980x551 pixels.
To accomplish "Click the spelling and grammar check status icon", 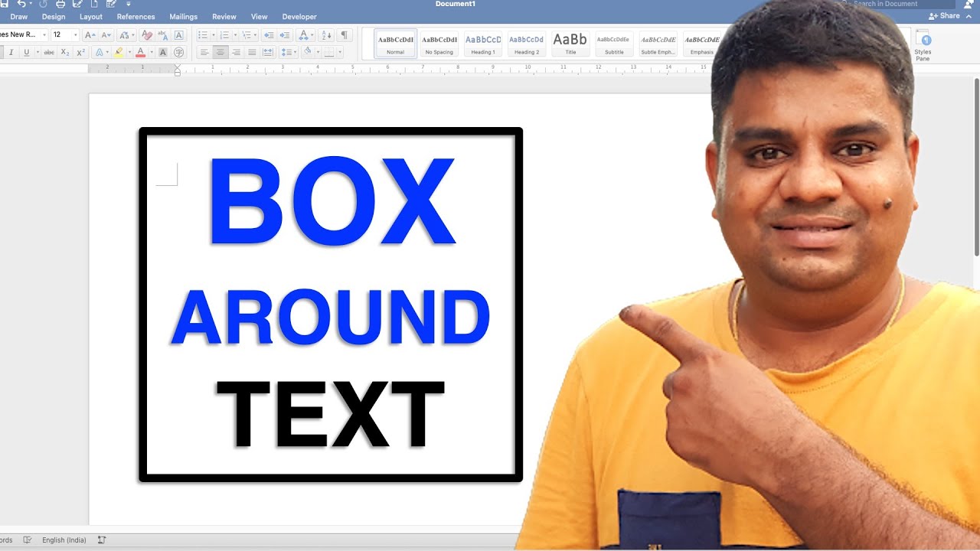I will [27, 540].
